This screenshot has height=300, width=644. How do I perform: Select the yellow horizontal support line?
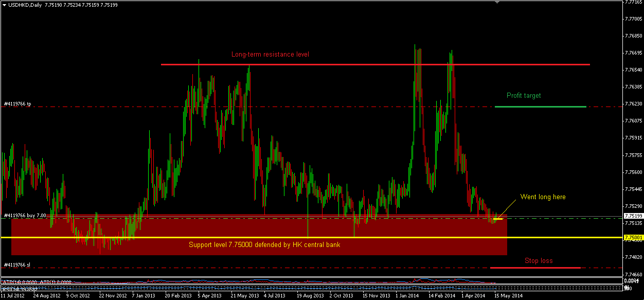[x=311, y=237]
